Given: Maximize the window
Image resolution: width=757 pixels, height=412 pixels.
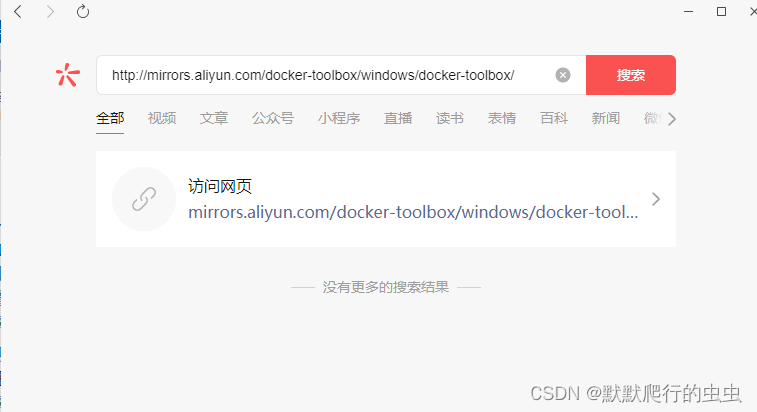Looking at the screenshot, I should tap(721, 12).
